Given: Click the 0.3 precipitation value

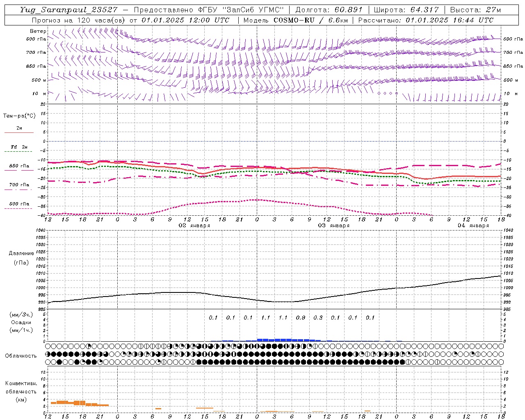Looking at the screenshot, I should 318,317.
